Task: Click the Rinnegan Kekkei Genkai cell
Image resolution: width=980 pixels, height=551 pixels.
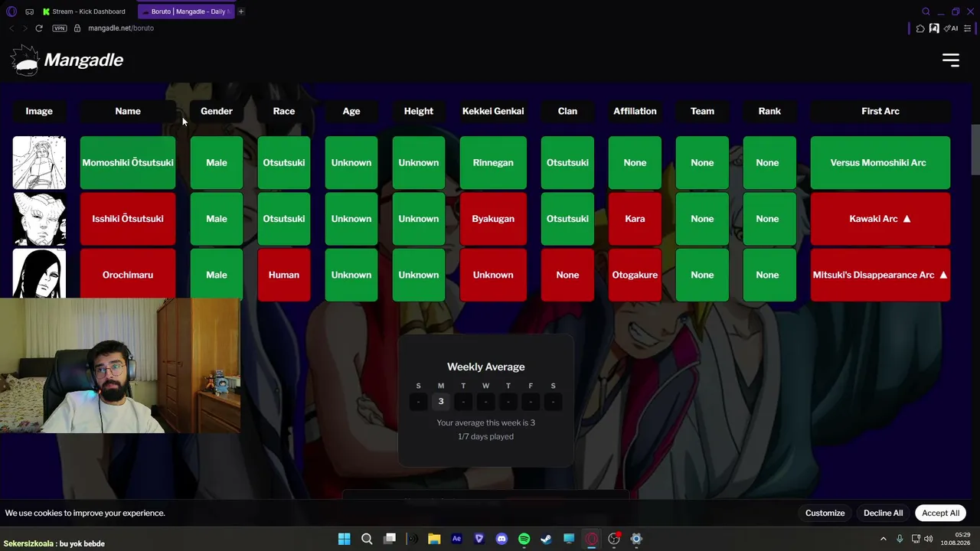Action: tap(493, 162)
